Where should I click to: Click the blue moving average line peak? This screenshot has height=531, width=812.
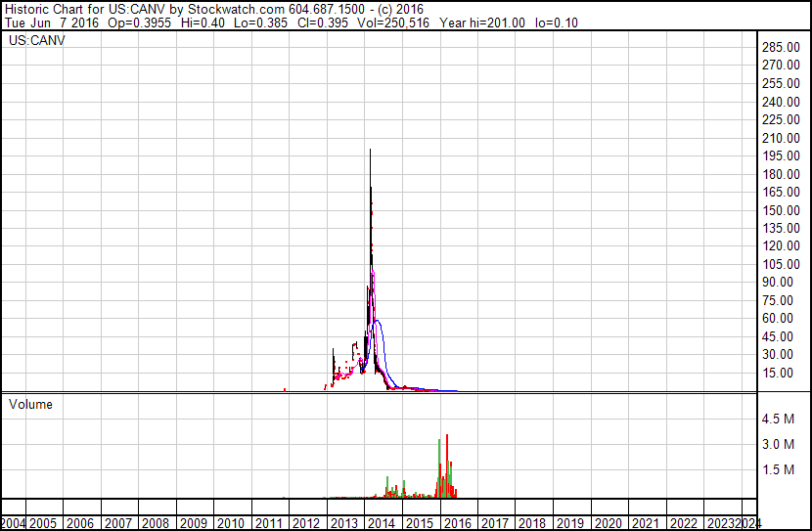point(378,321)
